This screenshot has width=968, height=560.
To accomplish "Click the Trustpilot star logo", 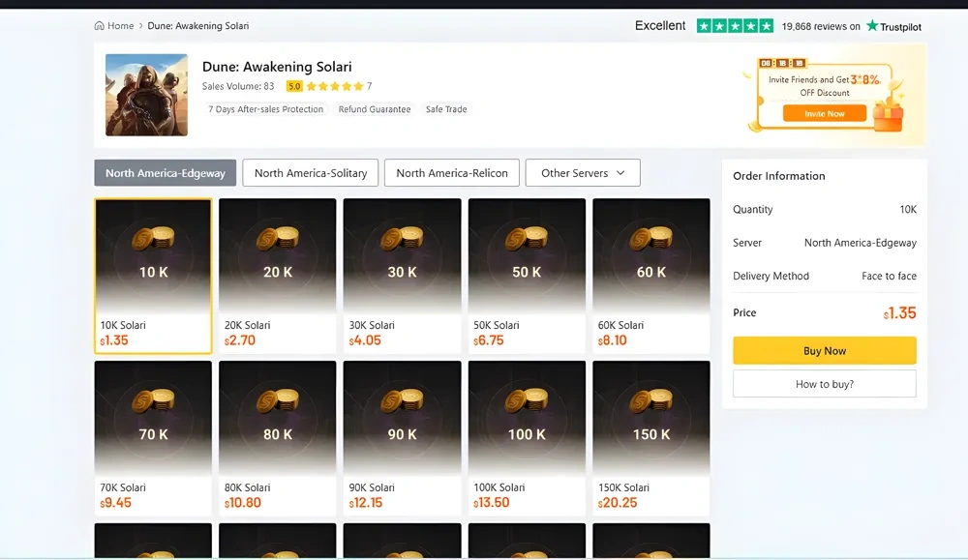I will pos(872,26).
